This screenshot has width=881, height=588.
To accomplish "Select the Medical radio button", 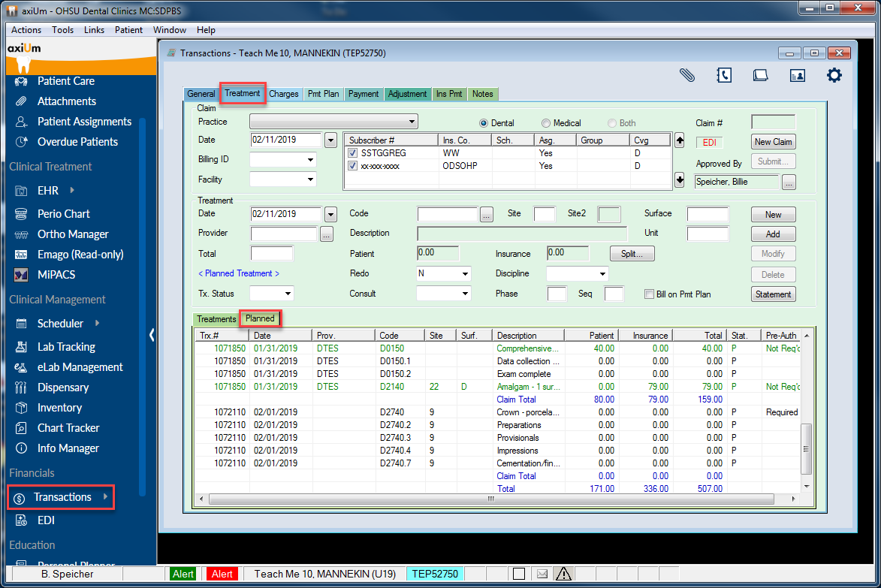I will coord(545,123).
